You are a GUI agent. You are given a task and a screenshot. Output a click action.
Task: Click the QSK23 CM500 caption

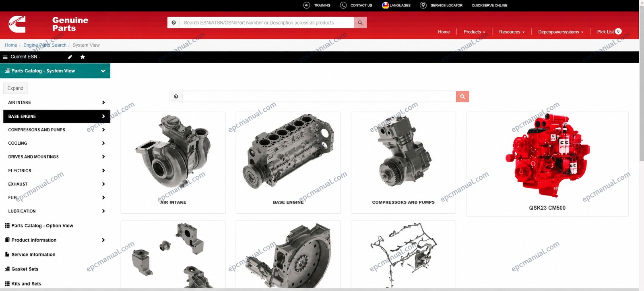pos(547,208)
